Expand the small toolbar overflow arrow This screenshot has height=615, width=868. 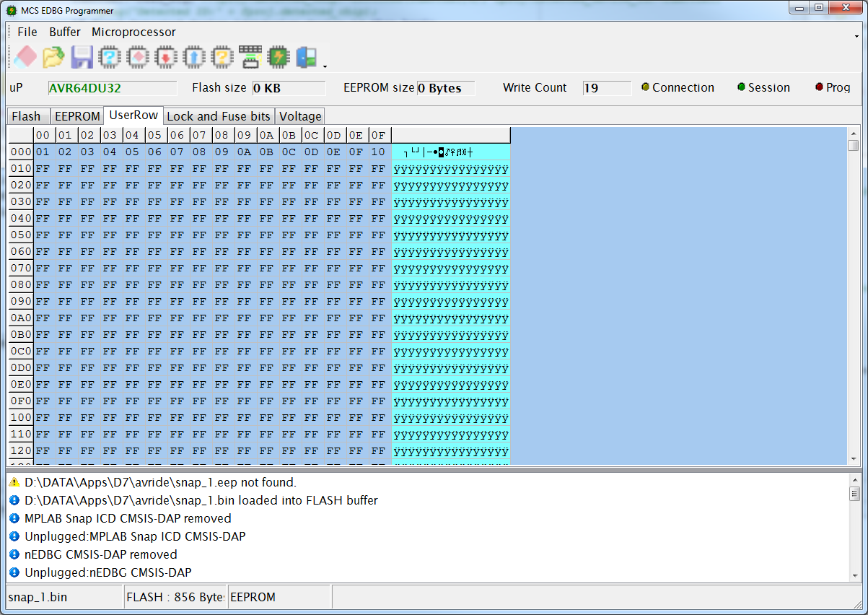(325, 66)
